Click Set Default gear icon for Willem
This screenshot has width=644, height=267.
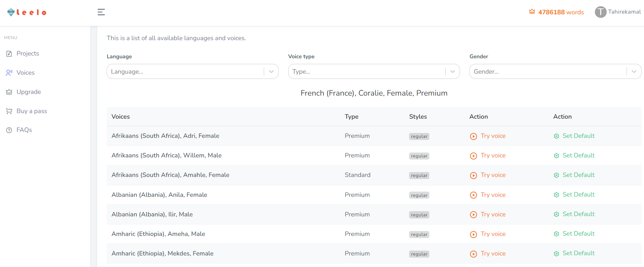coord(557,156)
